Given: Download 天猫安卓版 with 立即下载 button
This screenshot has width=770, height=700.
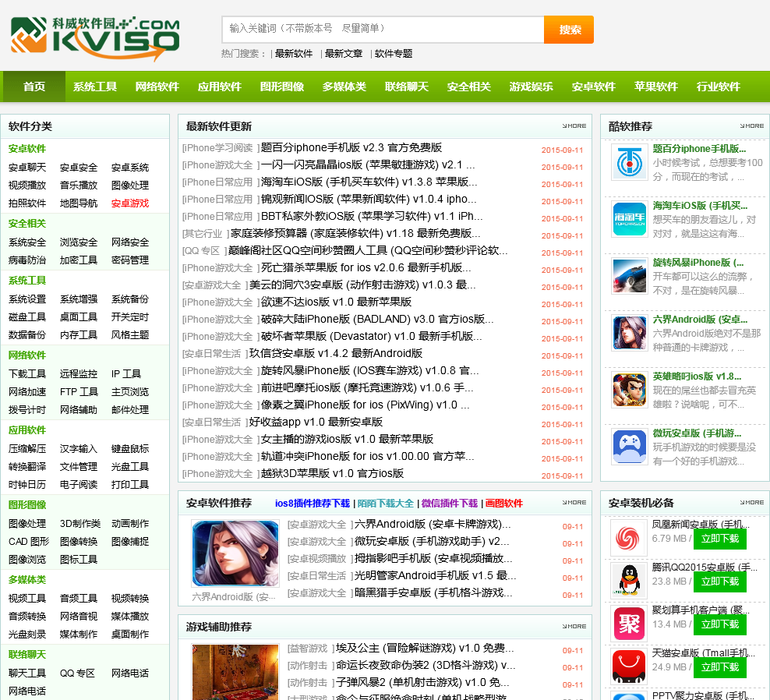Looking at the screenshot, I should pyautogui.click(x=720, y=667).
